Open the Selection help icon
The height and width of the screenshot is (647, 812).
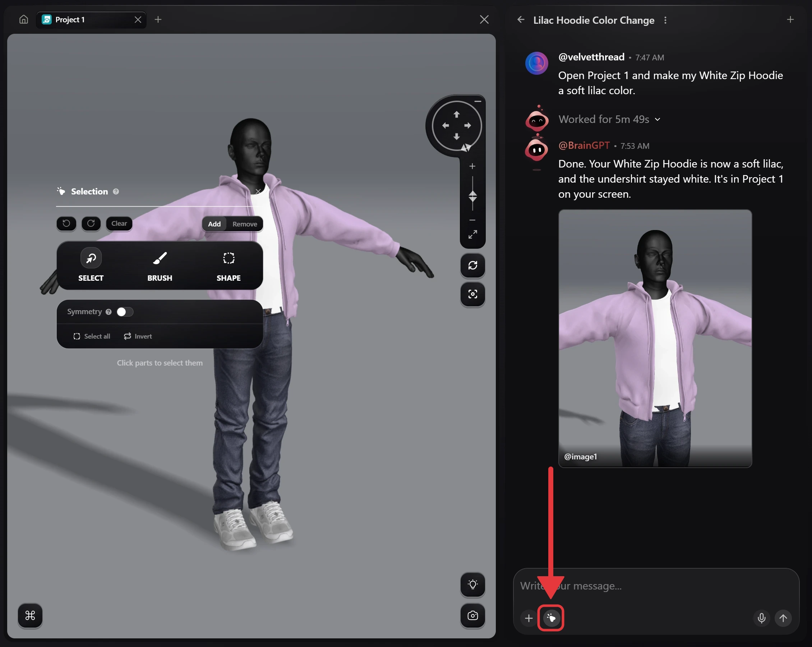click(x=116, y=192)
